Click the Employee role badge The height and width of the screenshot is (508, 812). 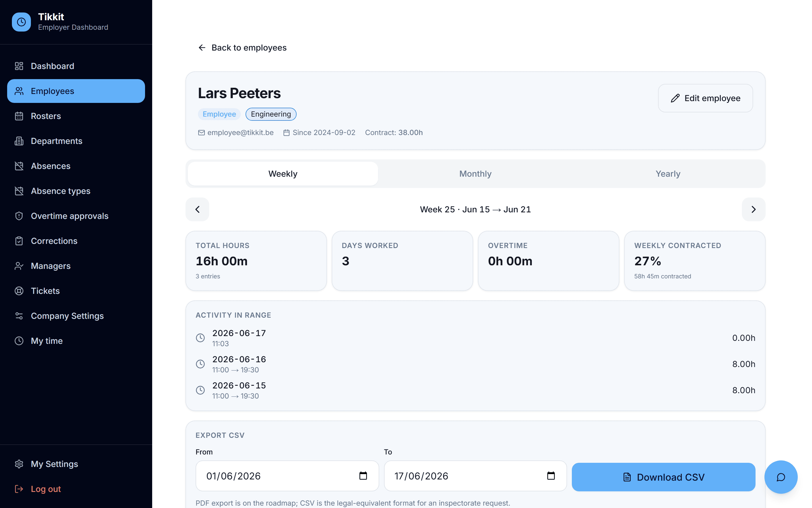click(219, 114)
